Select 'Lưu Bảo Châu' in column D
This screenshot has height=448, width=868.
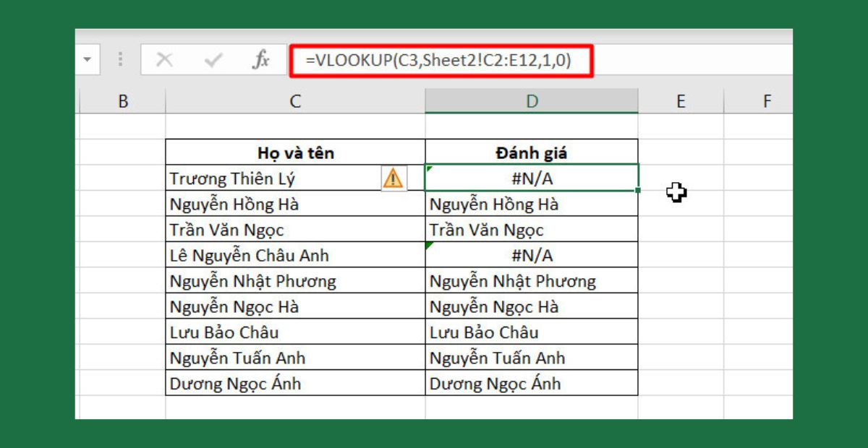[532, 332]
